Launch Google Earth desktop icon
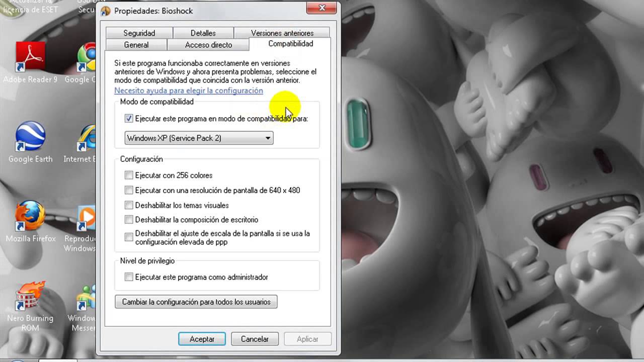Screen dimensions: 644x362 (30, 142)
